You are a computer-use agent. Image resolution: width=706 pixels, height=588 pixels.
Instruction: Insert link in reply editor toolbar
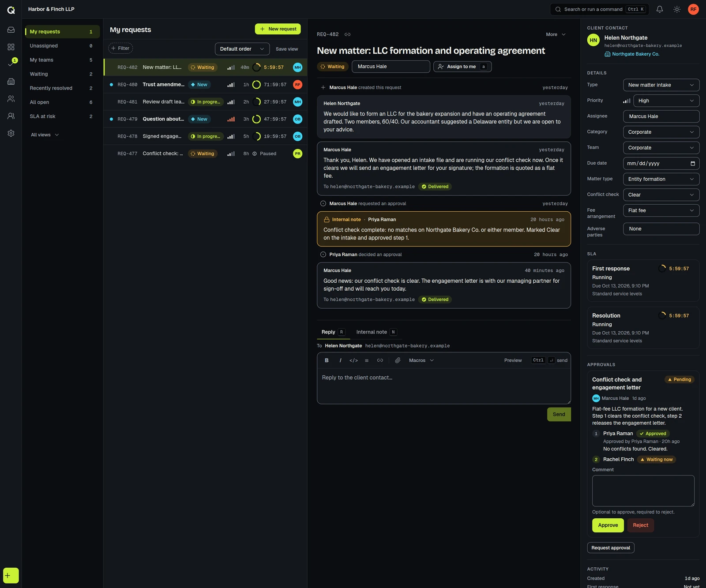tap(380, 360)
